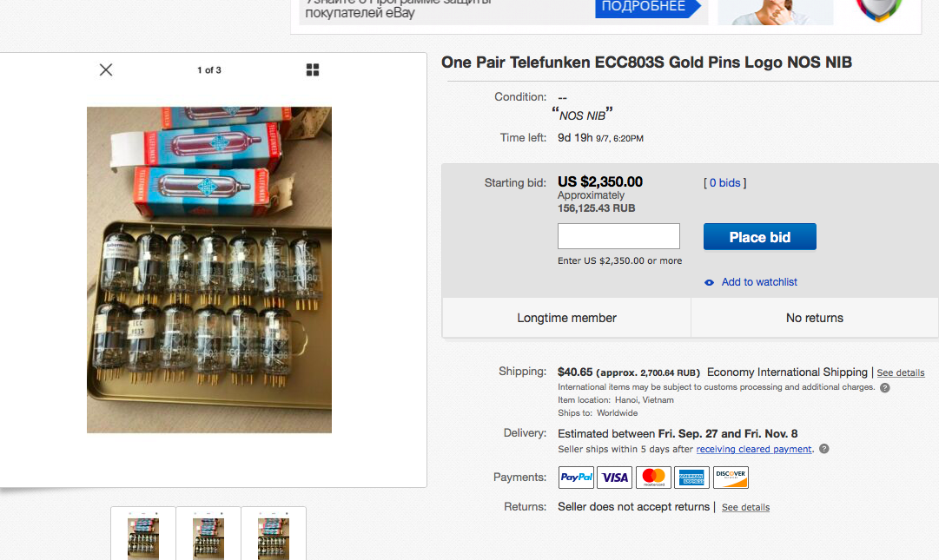The image size is (939, 560).
Task: Click the PayPal payment icon
Action: click(576, 477)
